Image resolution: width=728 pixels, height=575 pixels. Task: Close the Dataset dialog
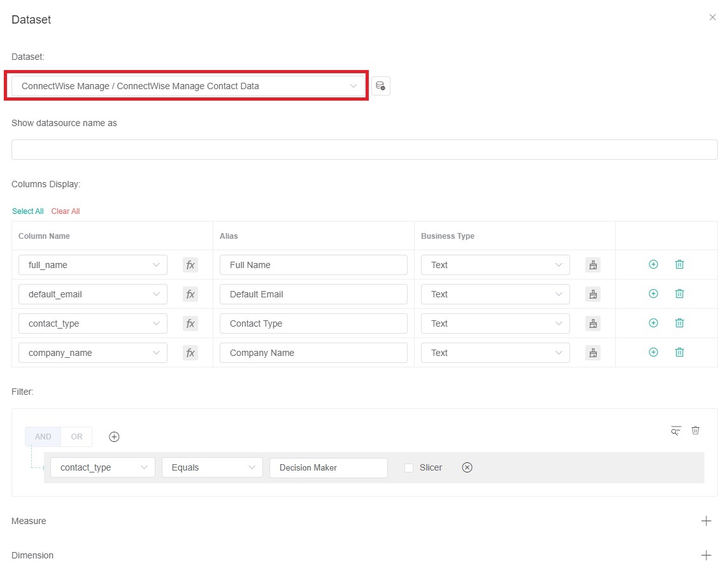[712, 18]
